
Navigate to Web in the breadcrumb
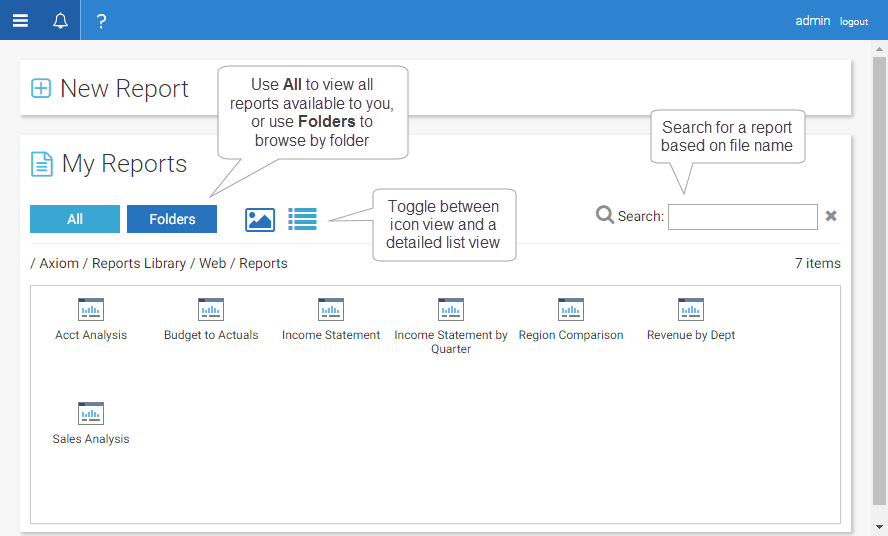212,263
